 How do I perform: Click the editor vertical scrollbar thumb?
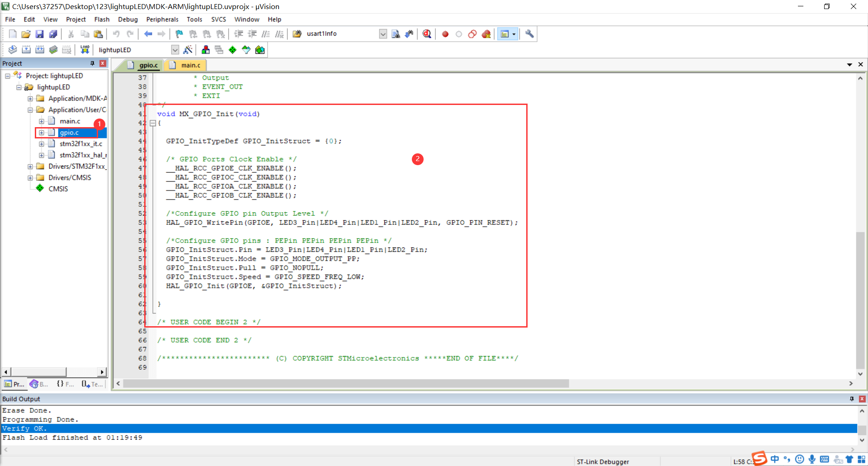pyautogui.click(x=860, y=300)
